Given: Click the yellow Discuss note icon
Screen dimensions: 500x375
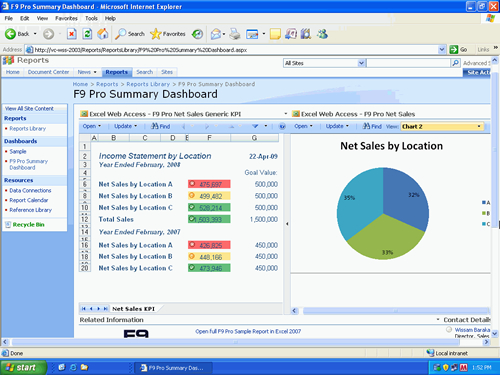Looking at the screenshot, I should point(275,34).
